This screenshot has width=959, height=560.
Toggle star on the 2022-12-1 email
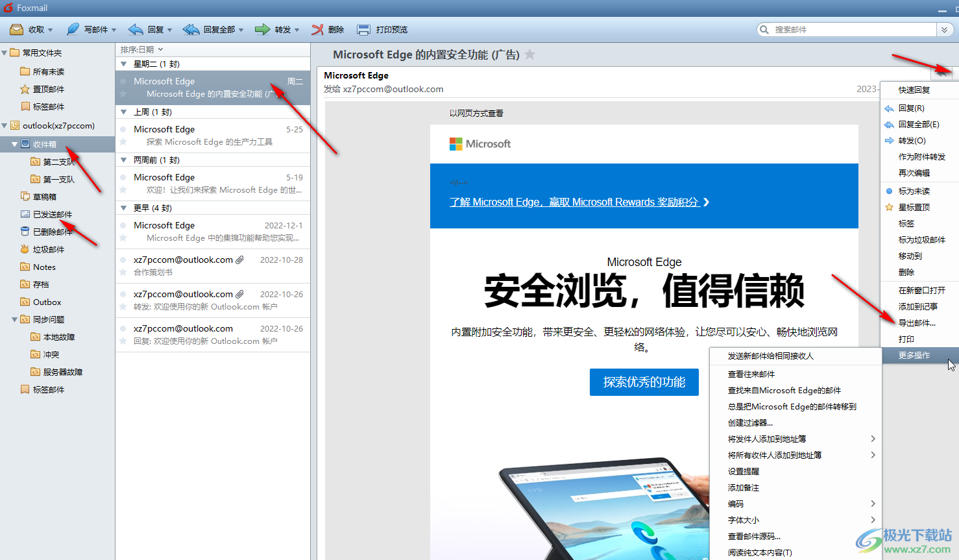click(x=123, y=237)
